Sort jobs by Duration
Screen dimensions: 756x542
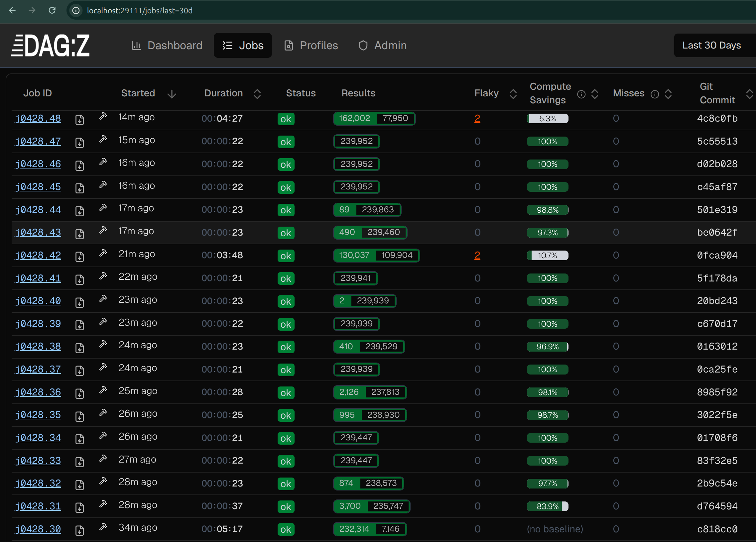point(257,94)
